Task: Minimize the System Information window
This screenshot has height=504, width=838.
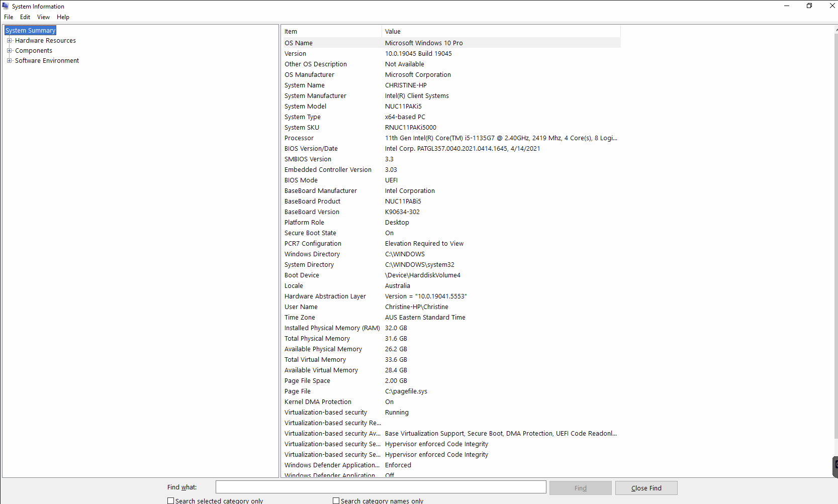Action: tap(787, 6)
